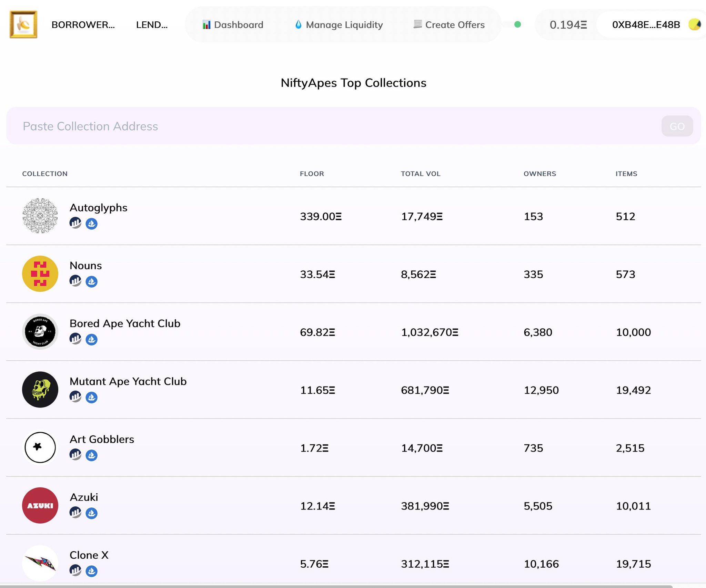Screen dimensions: 706x588
Task: Click the NiftyApes banana logo
Action: (x=23, y=24)
